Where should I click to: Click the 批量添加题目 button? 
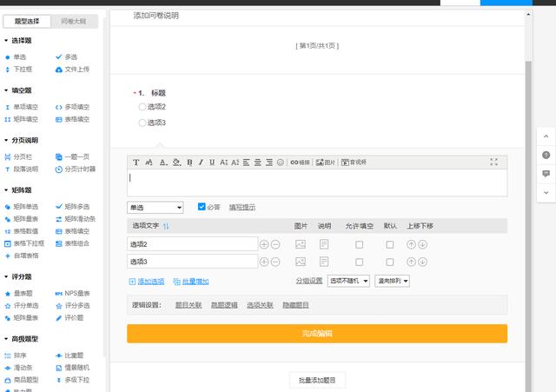(317, 381)
